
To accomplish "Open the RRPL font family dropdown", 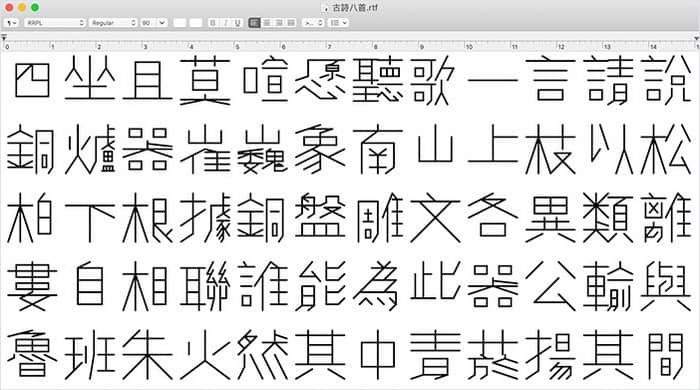I will tap(54, 22).
